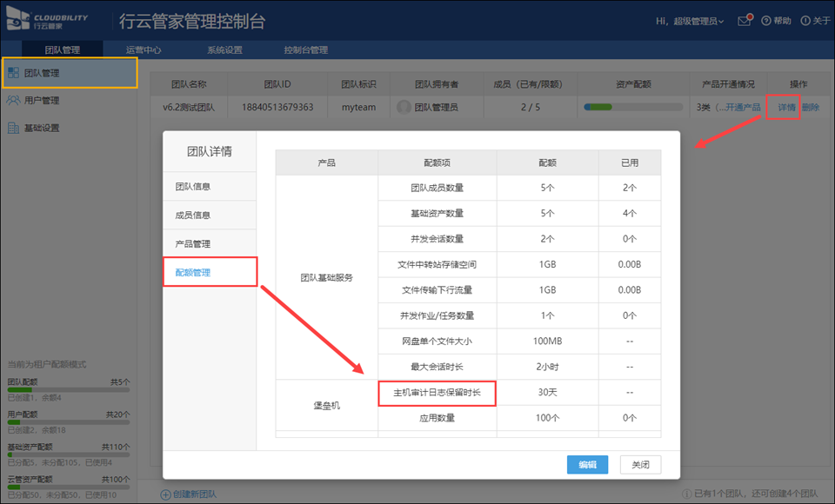The image size is (835, 504).
Task: Go to the 控制台管理 top tab
Action: 305,50
